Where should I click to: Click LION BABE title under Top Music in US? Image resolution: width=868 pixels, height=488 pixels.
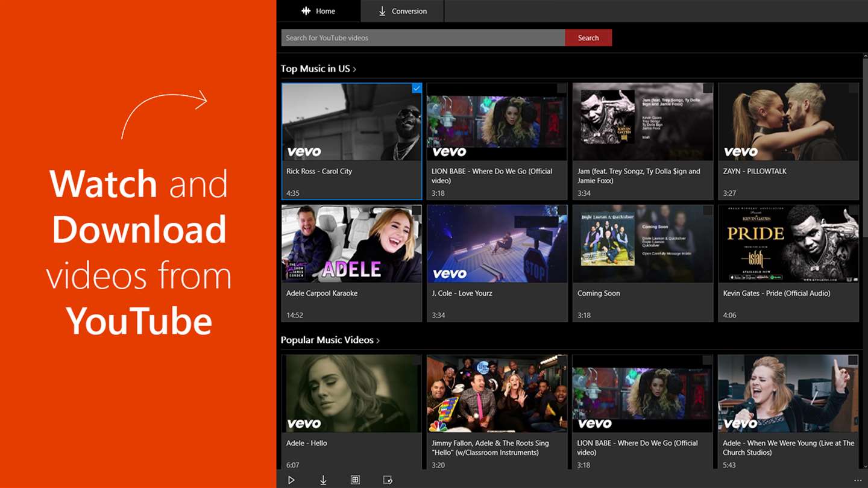click(492, 176)
